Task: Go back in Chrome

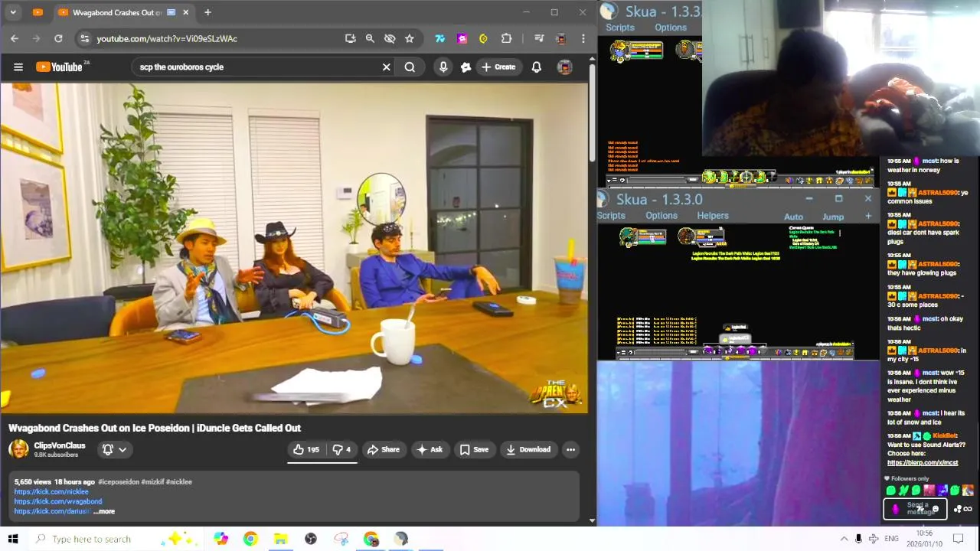Action: [x=15, y=38]
